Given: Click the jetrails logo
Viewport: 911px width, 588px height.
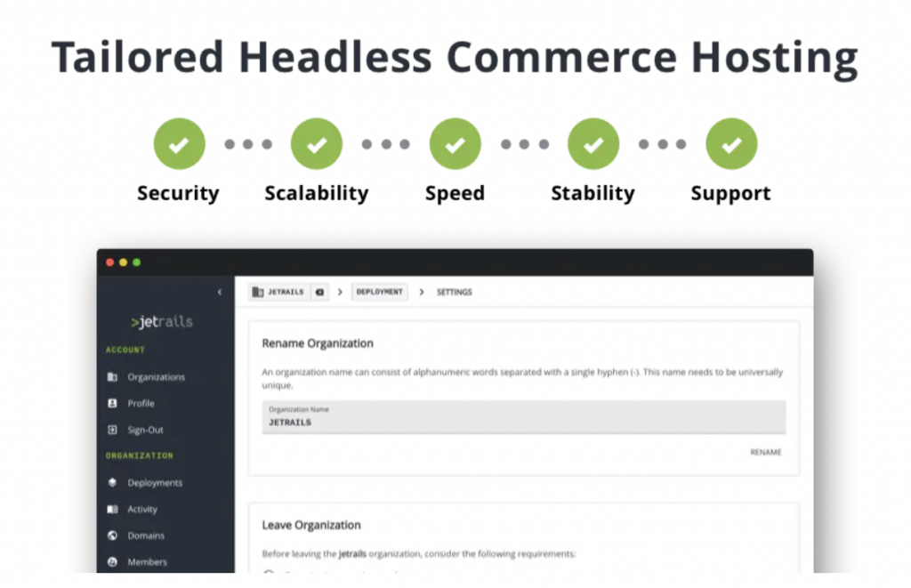Looking at the screenshot, I should pyautogui.click(x=160, y=320).
